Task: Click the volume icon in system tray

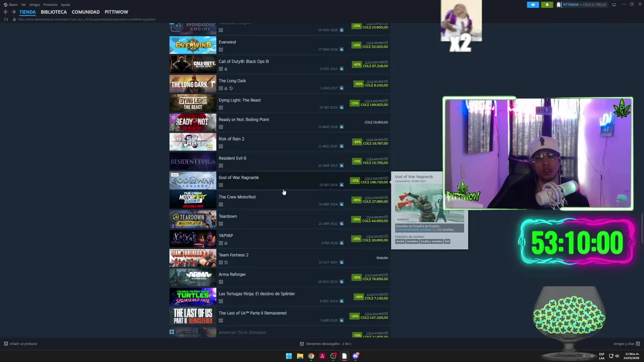Action: point(617,356)
